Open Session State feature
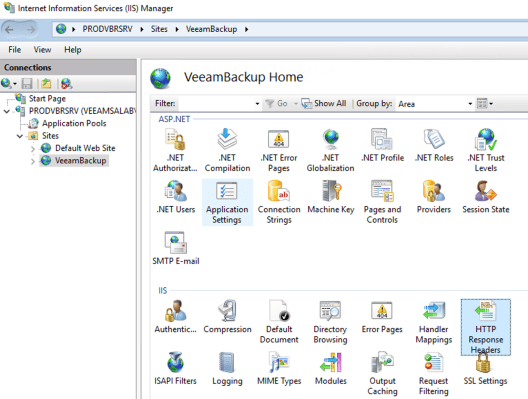Image resolution: width=528 pixels, height=399 pixels. tap(486, 197)
